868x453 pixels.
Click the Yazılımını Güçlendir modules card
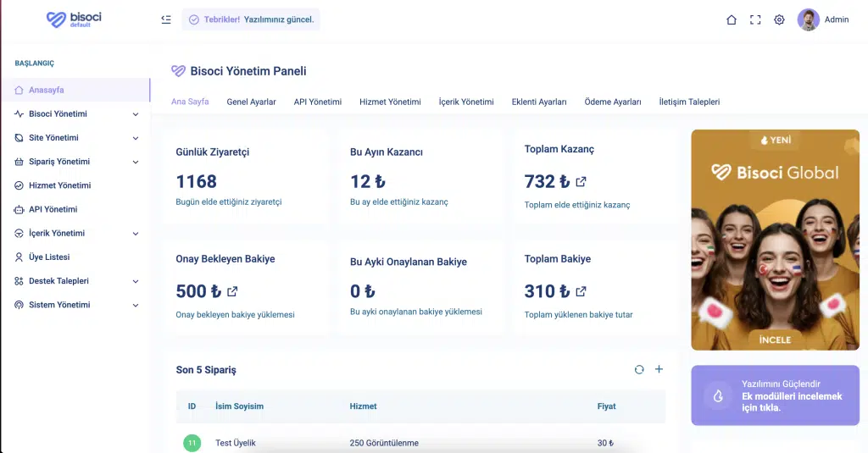(775, 395)
